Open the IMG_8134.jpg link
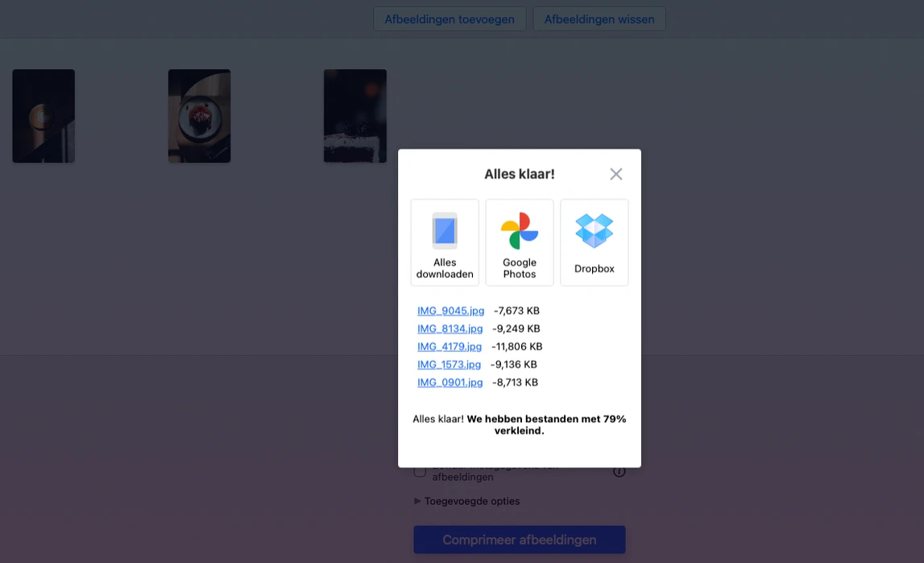924x563 pixels. click(x=450, y=329)
